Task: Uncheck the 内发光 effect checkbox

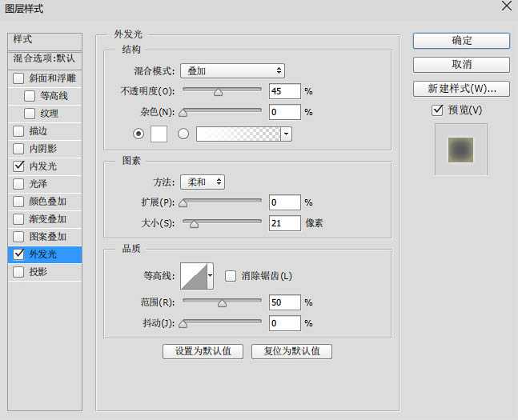Action: pyautogui.click(x=19, y=166)
